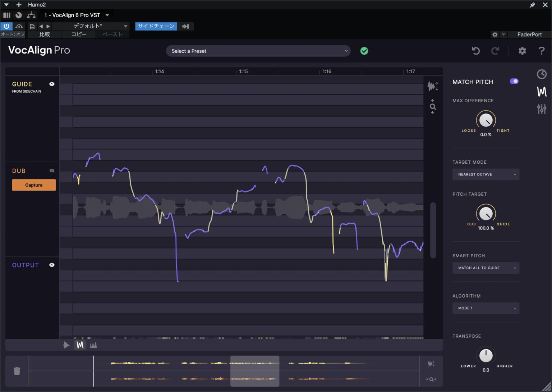Switch to the pitch curve view
552x392 pixels.
80,345
